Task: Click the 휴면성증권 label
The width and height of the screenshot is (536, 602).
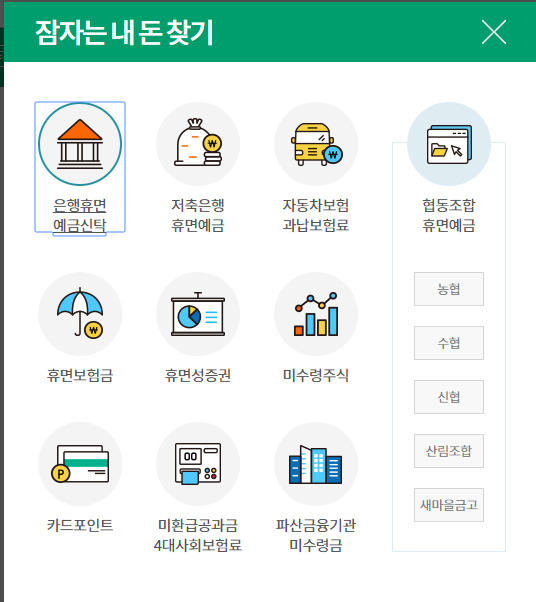Action: 198,375
